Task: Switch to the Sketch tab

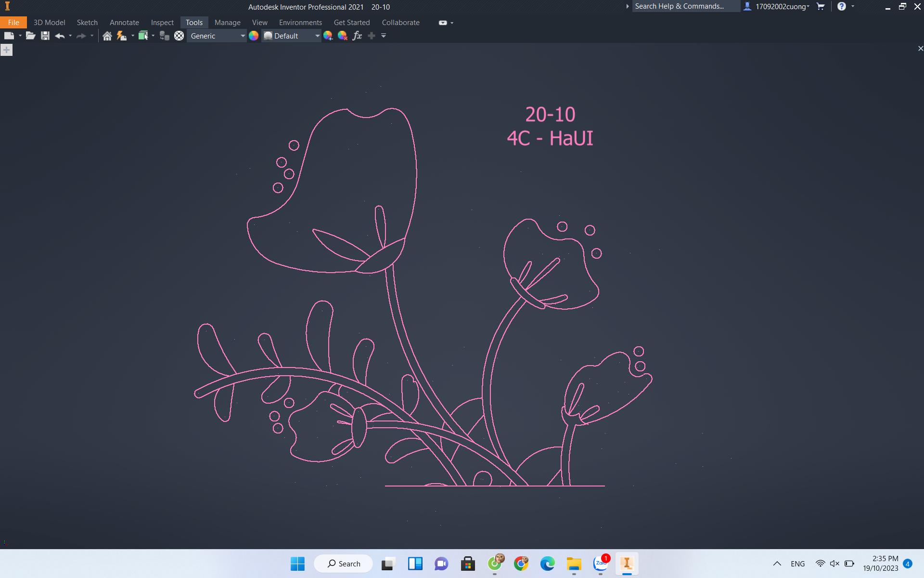Action: 87,22
